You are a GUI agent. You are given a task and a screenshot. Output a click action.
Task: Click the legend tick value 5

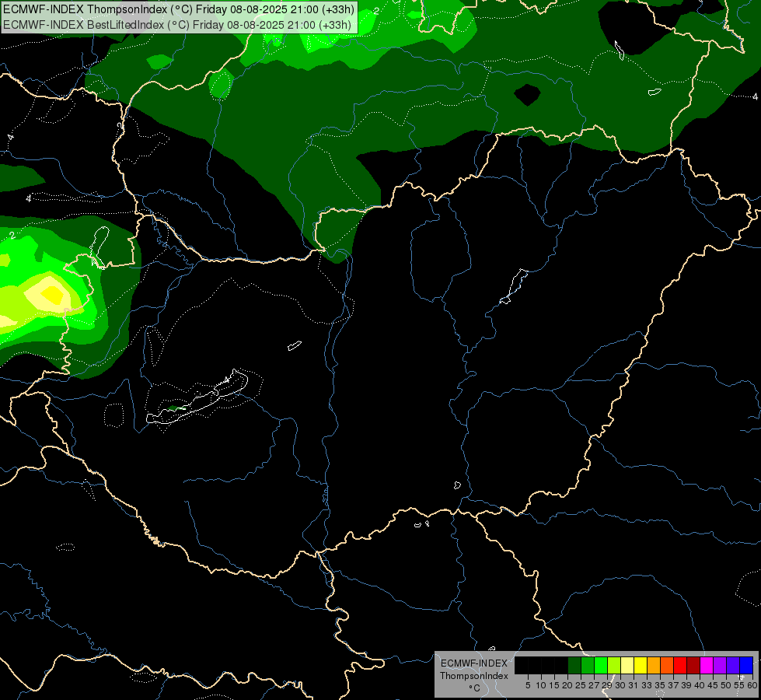point(528,685)
